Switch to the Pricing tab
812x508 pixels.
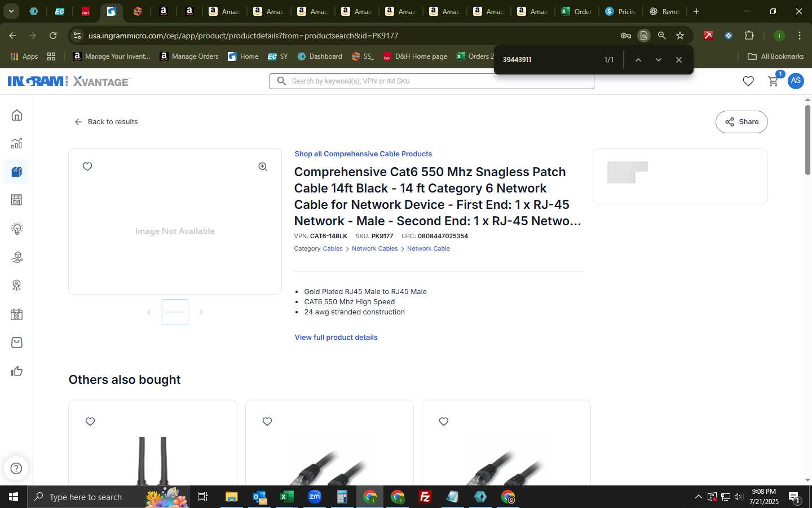point(620,11)
